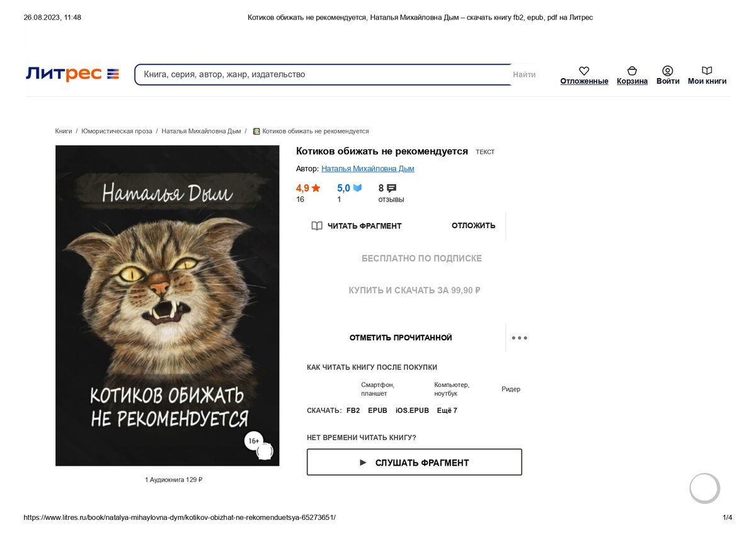Open the Litres logo homepage
The width and height of the screenshot is (756, 535).
click(72, 74)
